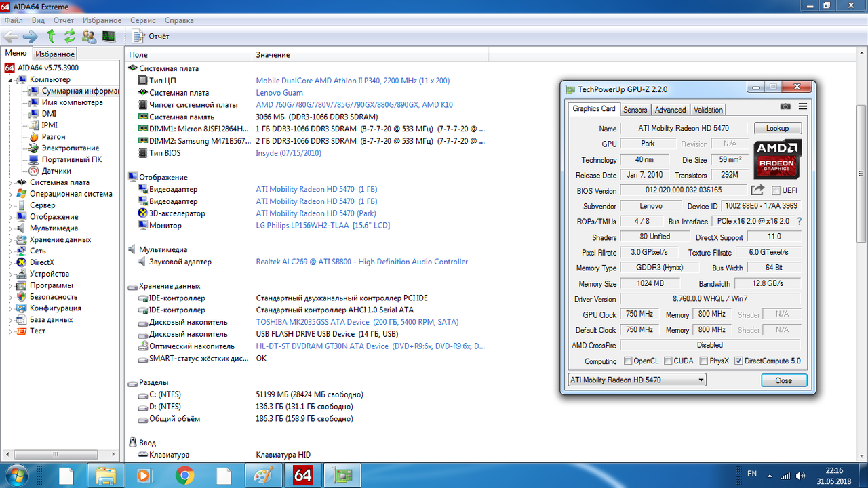Toggle the UEFI checkbox
The width and height of the screenshot is (868, 488).
pos(776,190)
